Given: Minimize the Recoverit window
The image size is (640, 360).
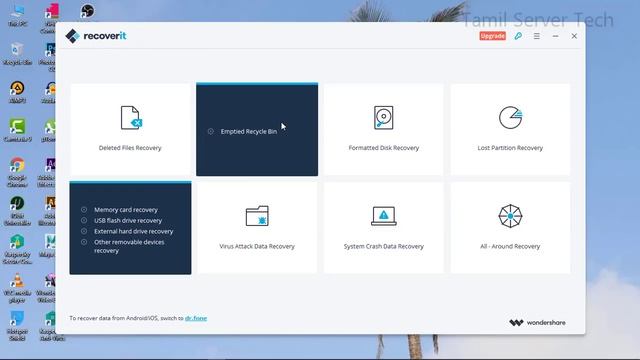Looking at the screenshot, I should click(x=556, y=36).
